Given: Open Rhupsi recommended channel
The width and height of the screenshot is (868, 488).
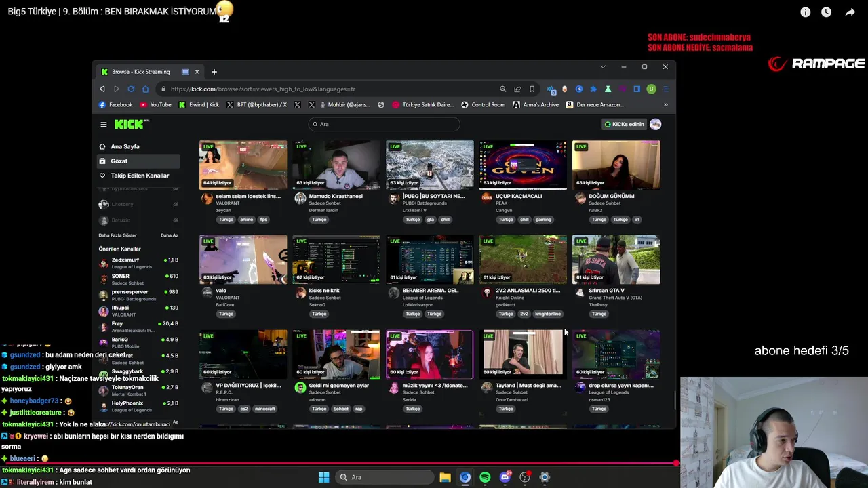Looking at the screenshot, I should coord(138,311).
